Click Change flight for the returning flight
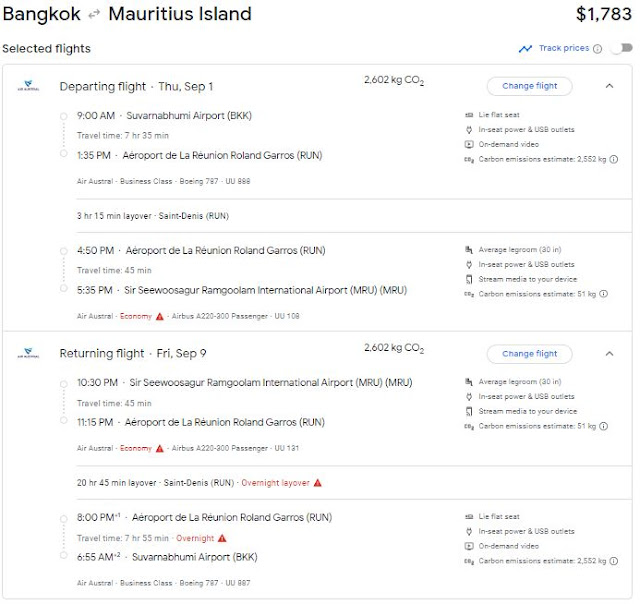The height and width of the screenshot is (604, 640). coord(529,354)
